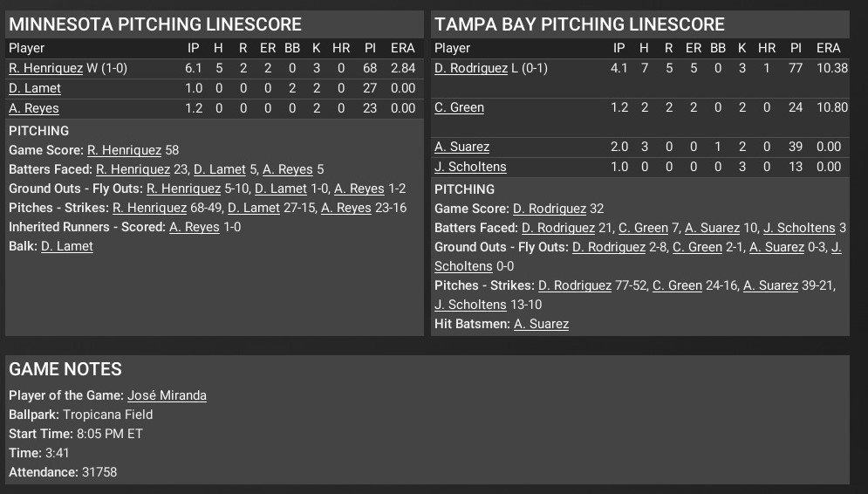Open A. Suarez link next to Hit Batsmen
868x494 pixels.
pyautogui.click(x=542, y=324)
